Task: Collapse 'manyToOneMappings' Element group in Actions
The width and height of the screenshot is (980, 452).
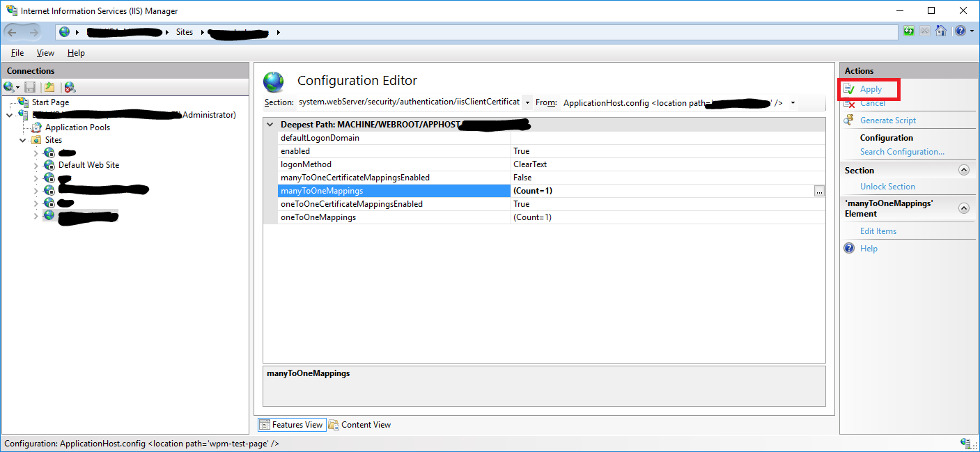Action: (x=964, y=208)
